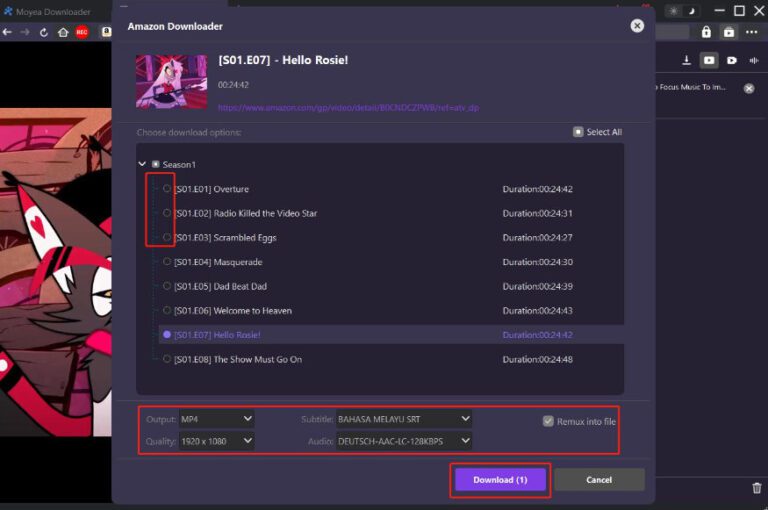Click the red REC record icon
The width and height of the screenshot is (768, 510).
pyautogui.click(x=82, y=32)
